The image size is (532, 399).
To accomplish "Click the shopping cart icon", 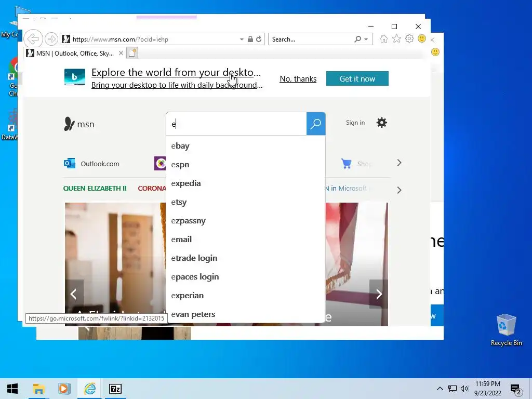I will [346, 164].
